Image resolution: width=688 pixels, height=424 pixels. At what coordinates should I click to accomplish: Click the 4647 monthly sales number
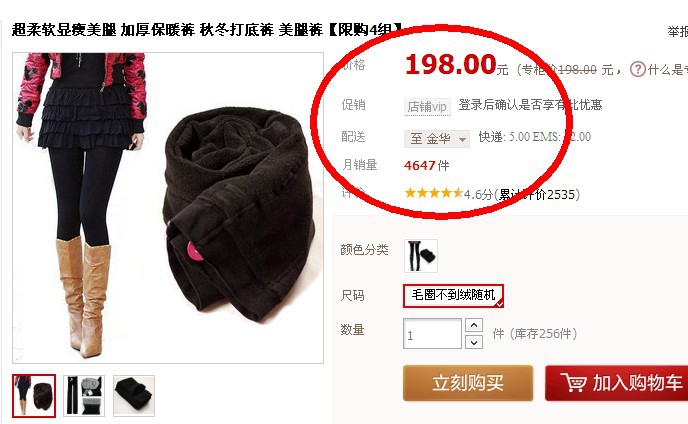click(419, 165)
